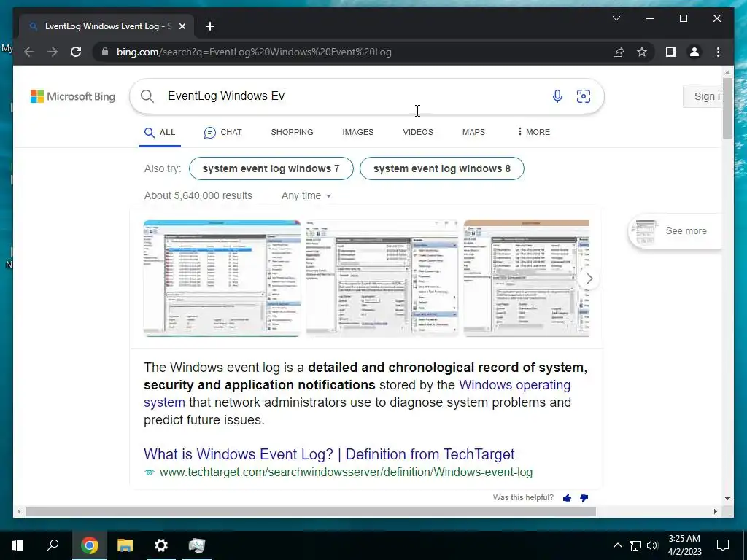Open the Windows Start menu
This screenshot has height=560, width=747.
(x=18, y=545)
